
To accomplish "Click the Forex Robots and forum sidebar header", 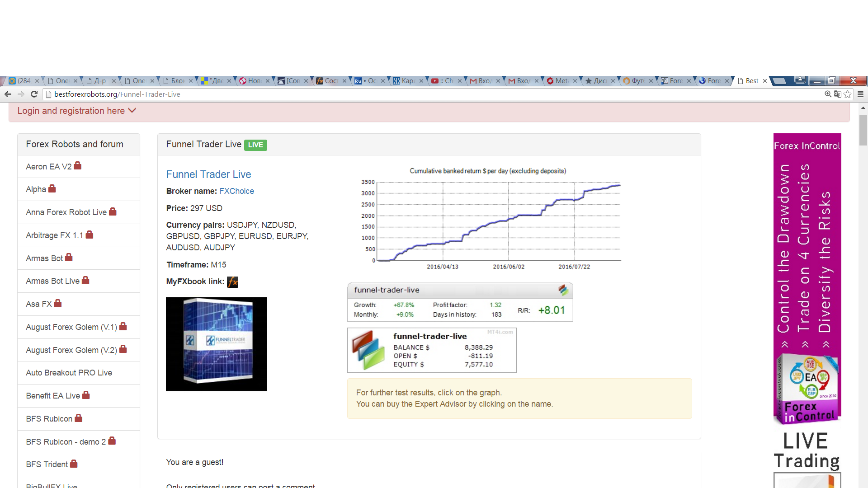I will 79,144.
